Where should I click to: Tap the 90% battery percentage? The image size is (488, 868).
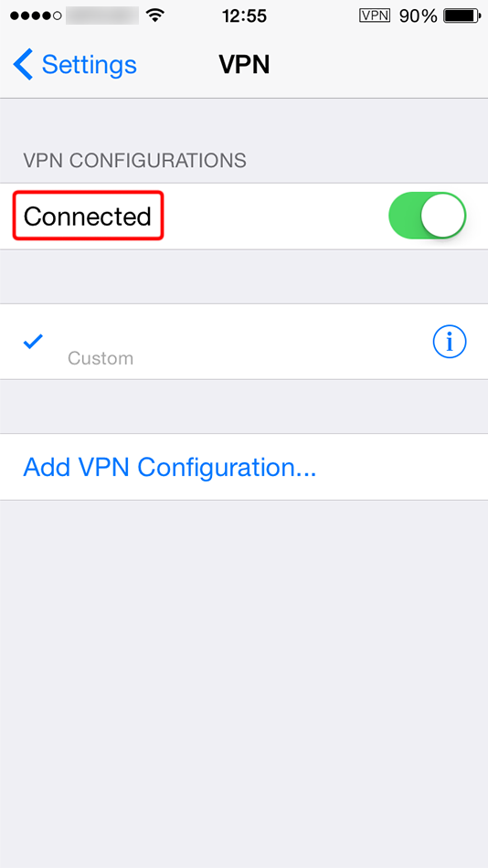click(419, 16)
